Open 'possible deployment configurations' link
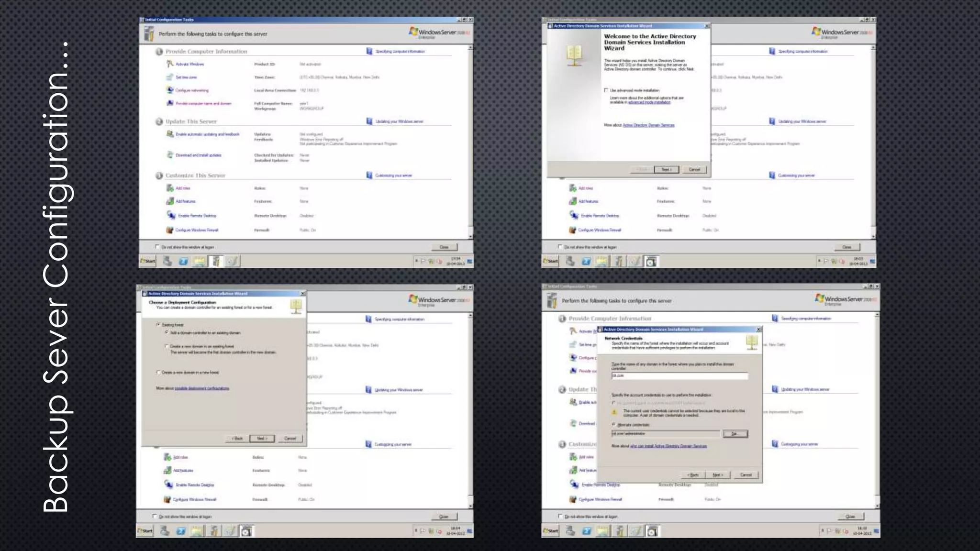The image size is (980, 551). point(202,388)
